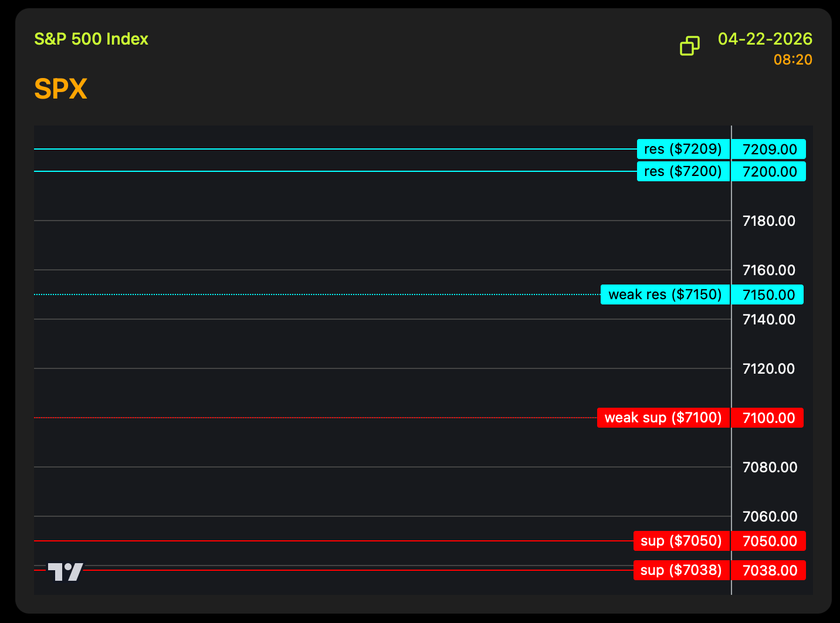This screenshot has width=840, height=623.
Task: Click the 7080.00 price scale value
Action: click(x=770, y=468)
